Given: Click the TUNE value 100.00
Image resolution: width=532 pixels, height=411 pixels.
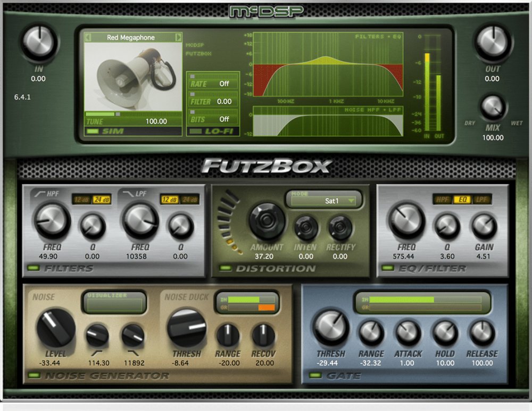Looking at the screenshot, I should pyautogui.click(x=156, y=121).
